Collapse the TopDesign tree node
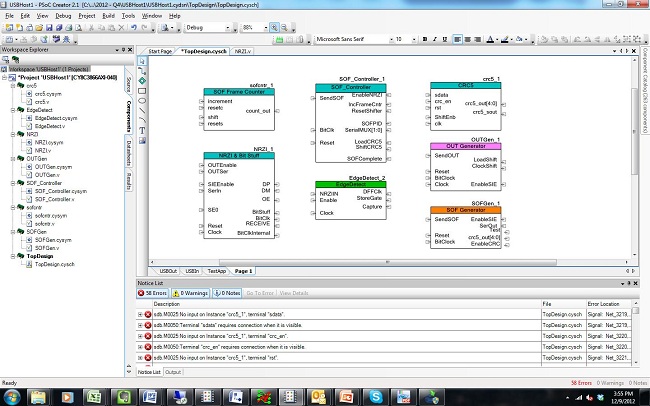 click(x=13, y=256)
